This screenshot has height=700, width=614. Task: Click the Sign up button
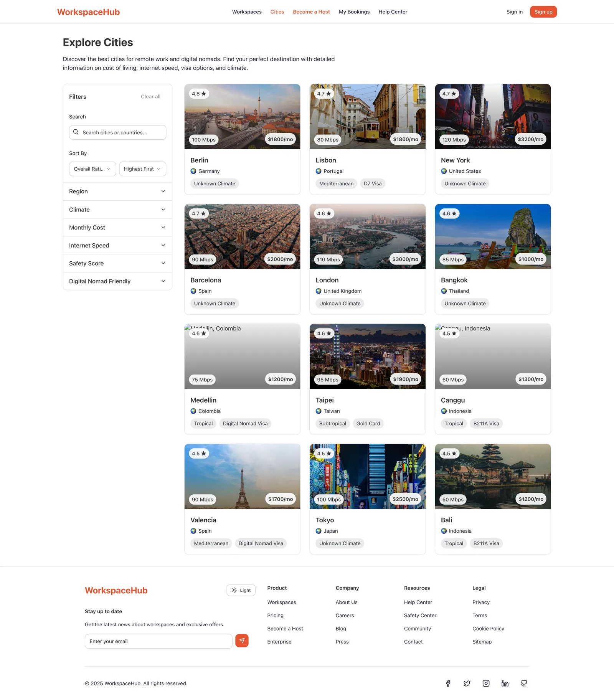tap(543, 12)
